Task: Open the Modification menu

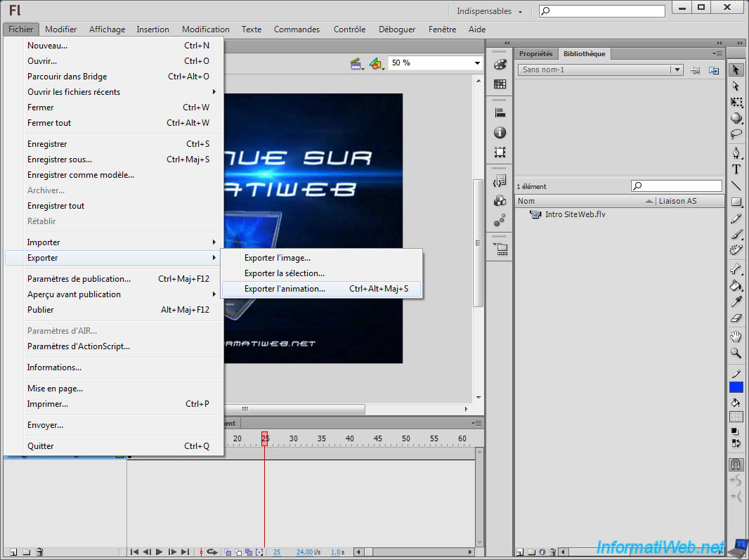Action: [205, 29]
